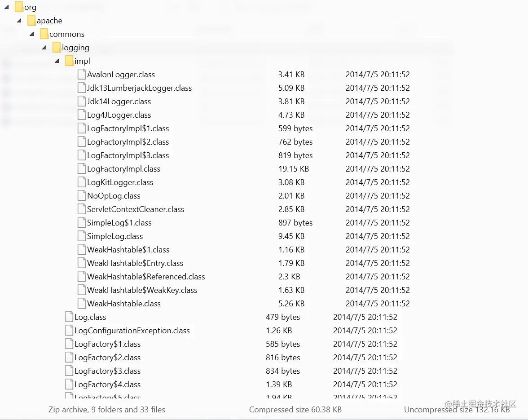Click the LogFactoryImpl$3.class file icon

tap(82, 155)
